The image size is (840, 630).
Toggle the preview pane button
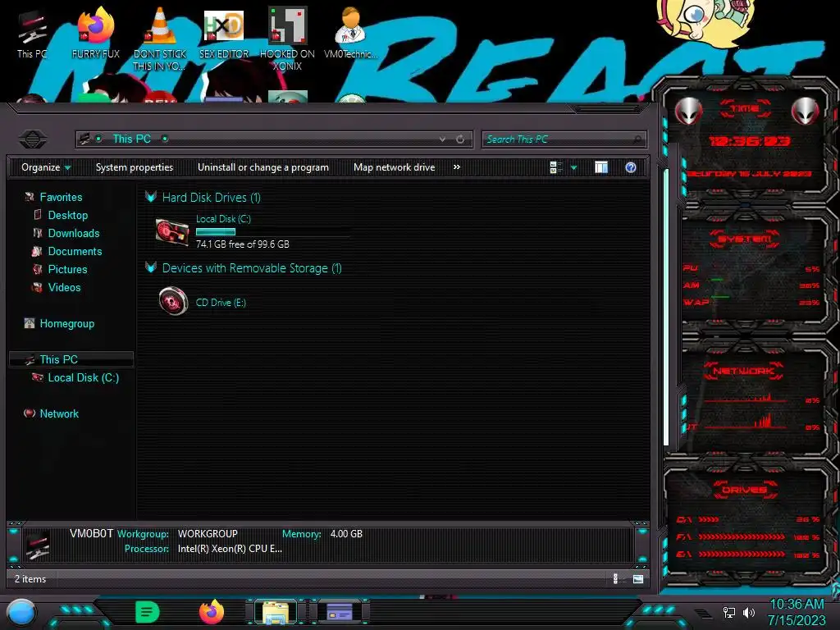click(601, 167)
